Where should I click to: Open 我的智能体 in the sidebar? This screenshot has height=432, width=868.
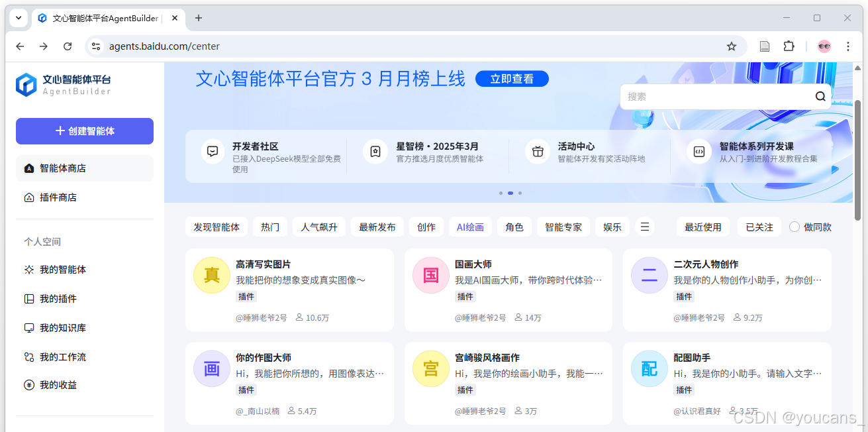pos(85,270)
